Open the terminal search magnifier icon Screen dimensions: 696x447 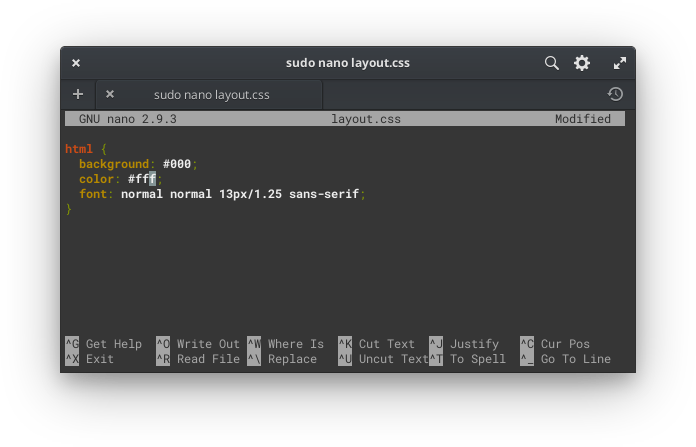(551, 63)
